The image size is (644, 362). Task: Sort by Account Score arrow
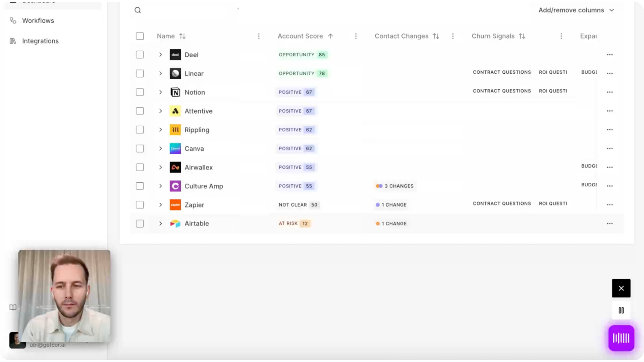[x=330, y=36]
